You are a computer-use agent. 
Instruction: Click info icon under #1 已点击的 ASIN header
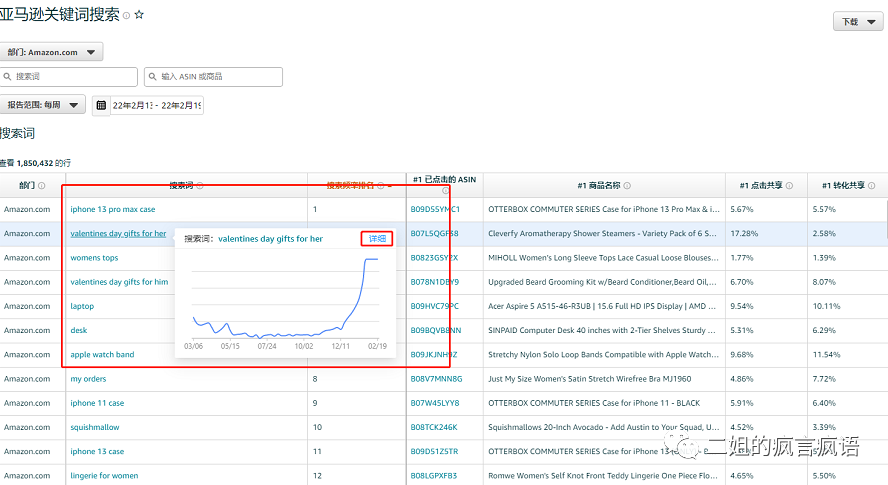point(445,191)
